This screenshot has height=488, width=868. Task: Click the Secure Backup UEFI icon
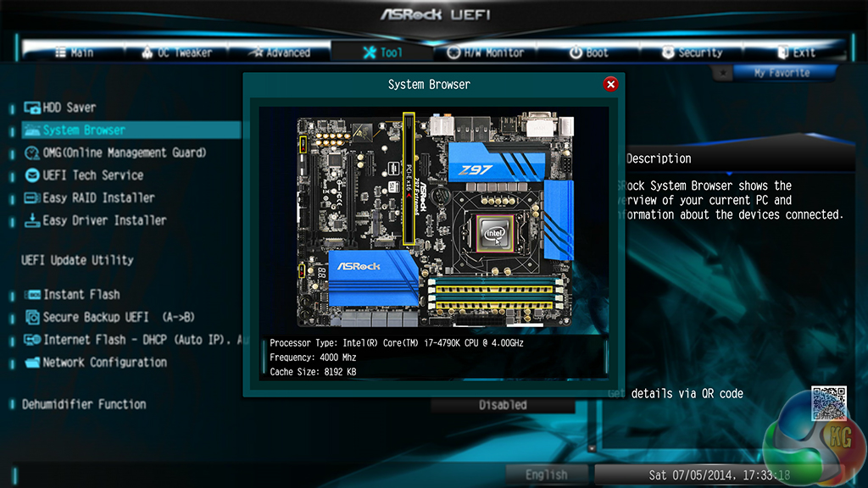click(33, 317)
